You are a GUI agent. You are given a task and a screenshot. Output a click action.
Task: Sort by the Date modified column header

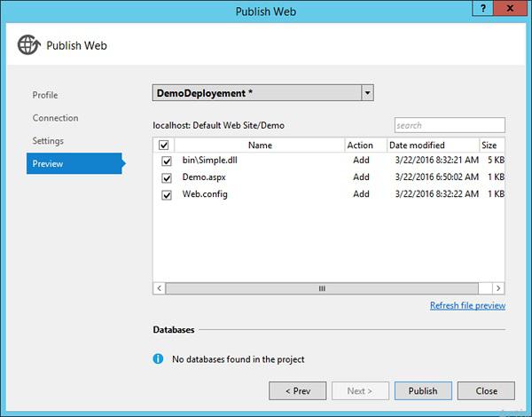click(x=433, y=145)
